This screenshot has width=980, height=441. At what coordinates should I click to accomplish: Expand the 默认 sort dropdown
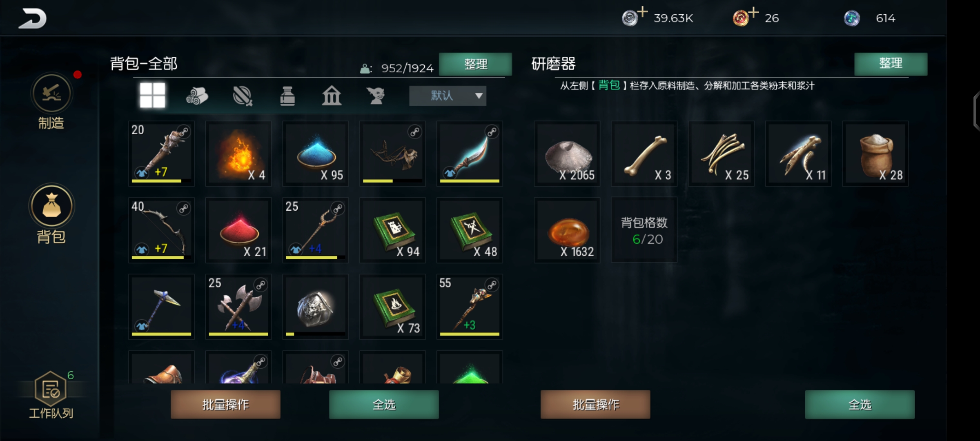tap(448, 96)
